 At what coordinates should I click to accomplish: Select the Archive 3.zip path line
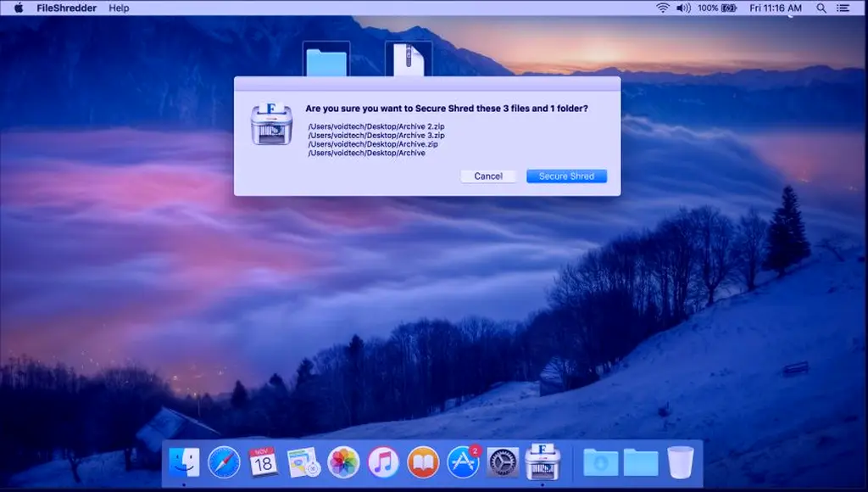pyautogui.click(x=376, y=135)
